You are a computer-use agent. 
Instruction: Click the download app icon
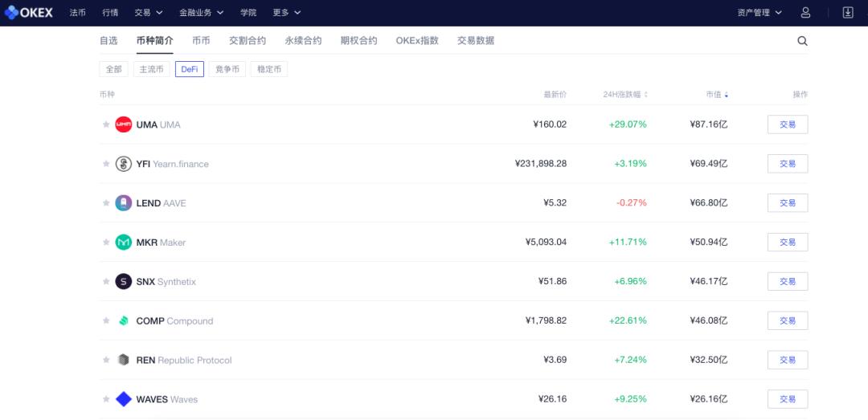point(848,12)
